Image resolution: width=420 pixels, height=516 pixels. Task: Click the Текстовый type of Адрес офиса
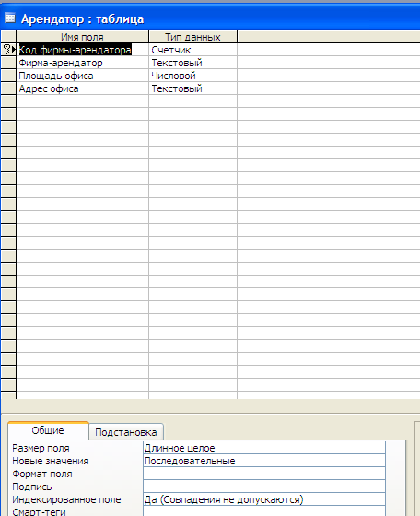click(x=193, y=88)
